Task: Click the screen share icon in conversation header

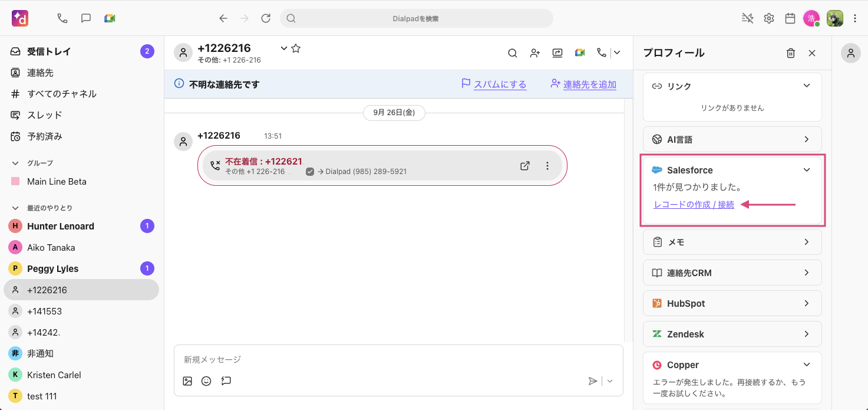Action: click(557, 53)
